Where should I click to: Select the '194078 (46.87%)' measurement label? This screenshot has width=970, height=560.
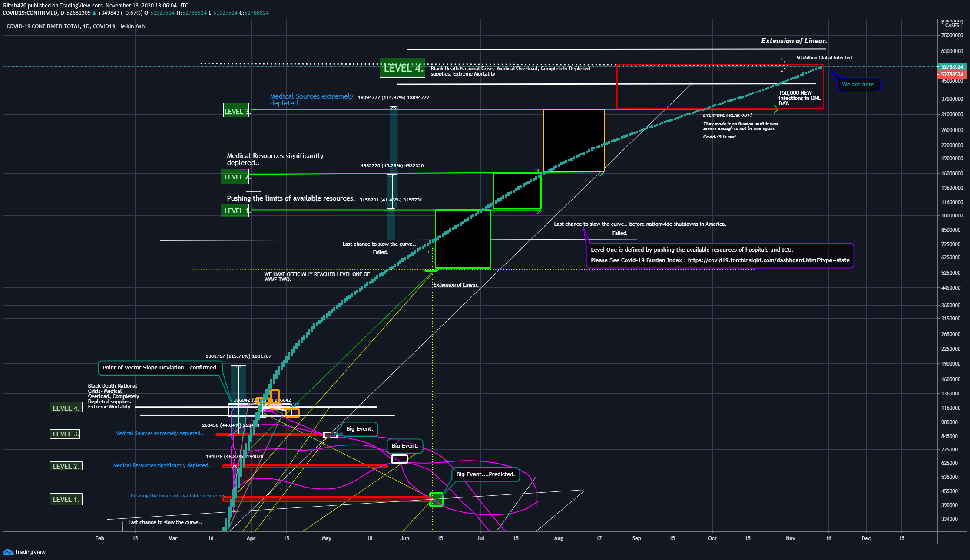(234, 457)
